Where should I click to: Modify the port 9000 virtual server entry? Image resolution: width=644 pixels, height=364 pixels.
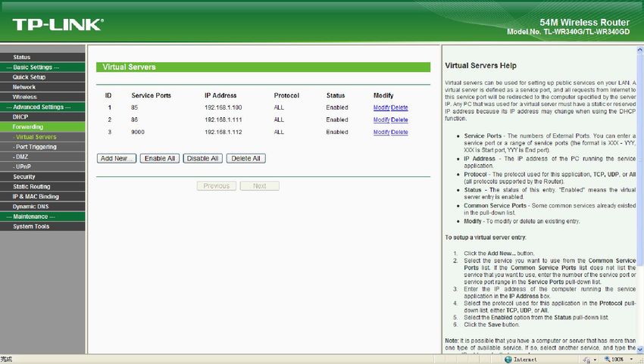click(x=381, y=132)
